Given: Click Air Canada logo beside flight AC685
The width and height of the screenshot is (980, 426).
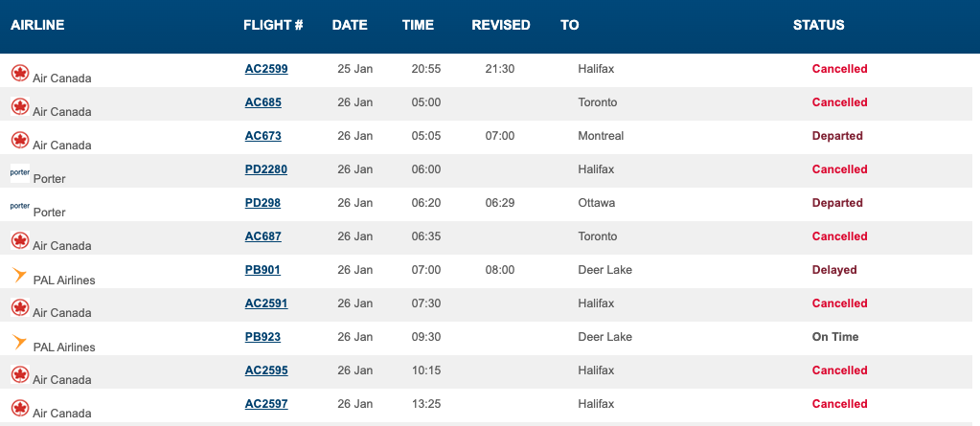Looking at the screenshot, I should (19, 106).
